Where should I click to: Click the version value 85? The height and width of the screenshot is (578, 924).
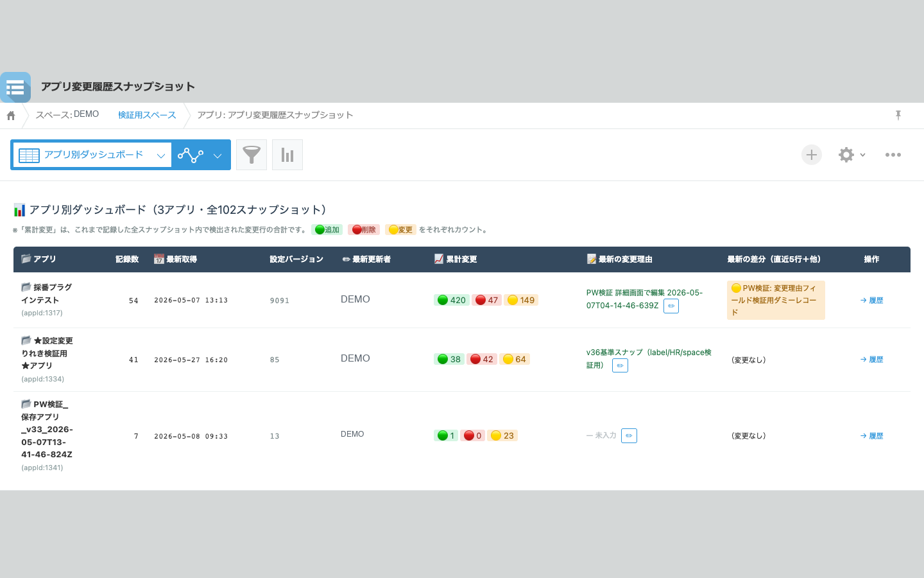[x=275, y=360]
